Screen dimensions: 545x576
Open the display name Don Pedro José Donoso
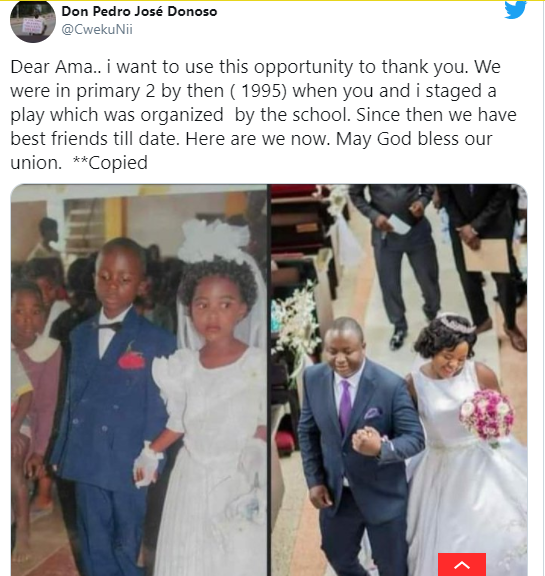(x=139, y=11)
